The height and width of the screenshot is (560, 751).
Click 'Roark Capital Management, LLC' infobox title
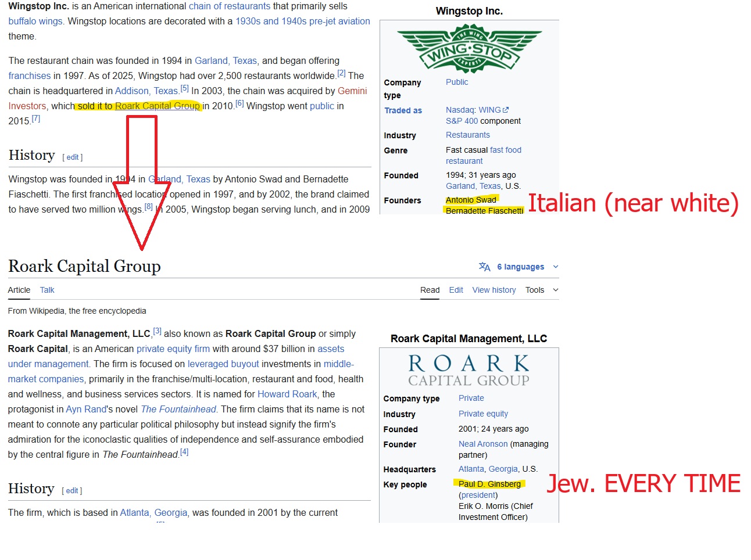click(x=469, y=339)
